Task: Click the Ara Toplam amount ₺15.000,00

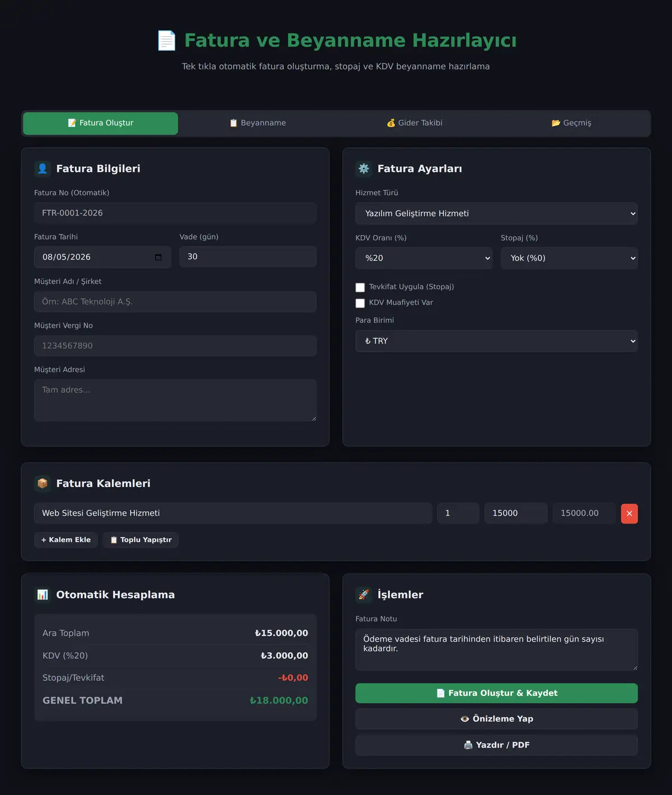Action: (282, 633)
